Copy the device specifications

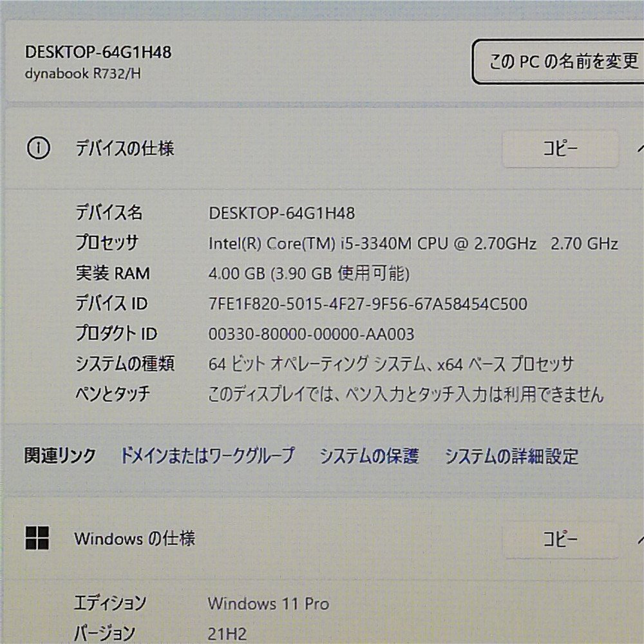coord(560,149)
